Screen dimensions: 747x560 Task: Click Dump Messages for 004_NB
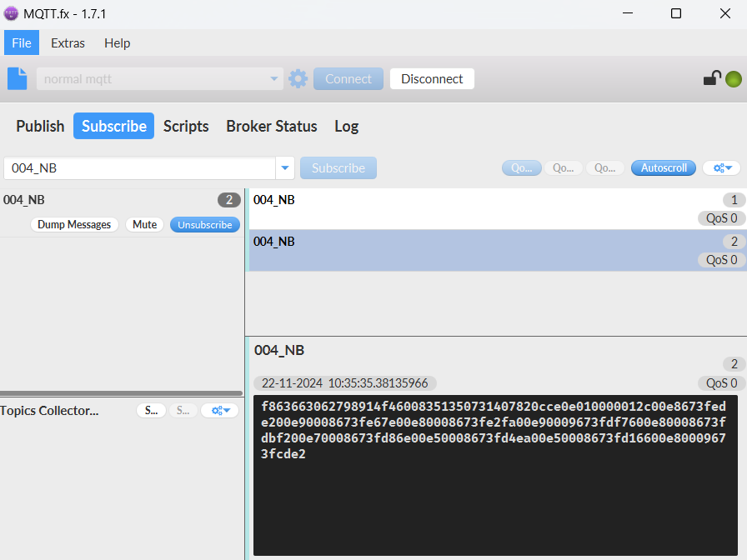pos(74,225)
